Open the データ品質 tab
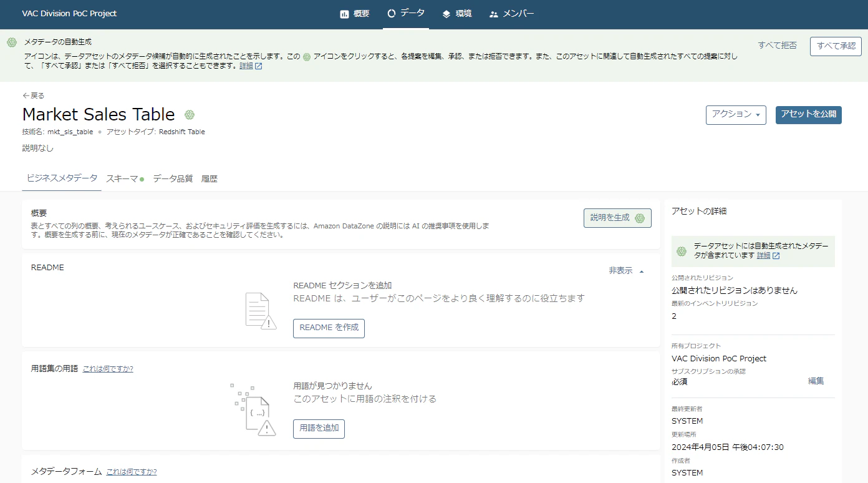The width and height of the screenshot is (868, 483). click(173, 178)
